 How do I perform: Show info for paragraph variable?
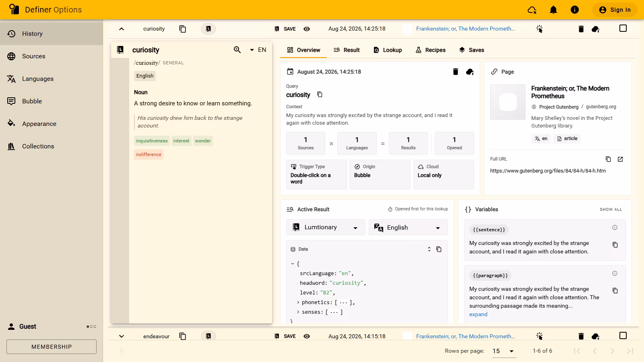click(615, 274)
